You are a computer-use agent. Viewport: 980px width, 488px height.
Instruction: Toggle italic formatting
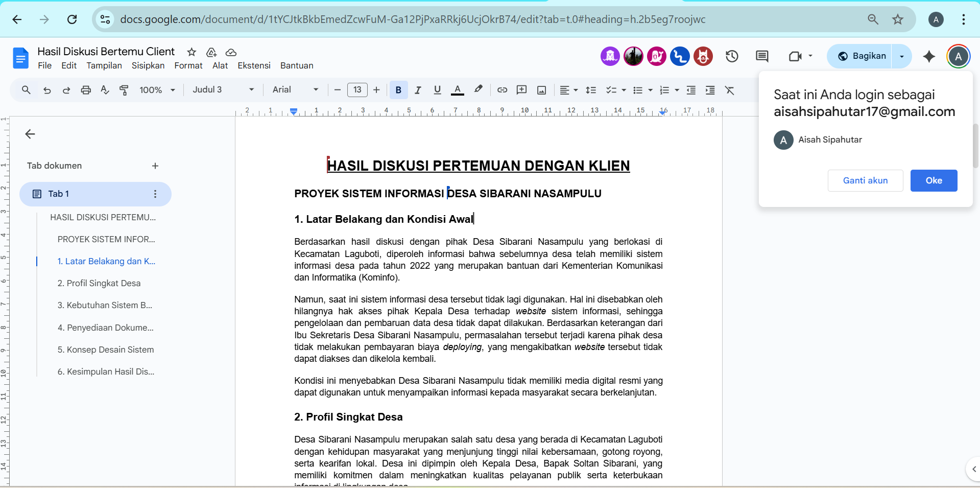coord(418,90)
